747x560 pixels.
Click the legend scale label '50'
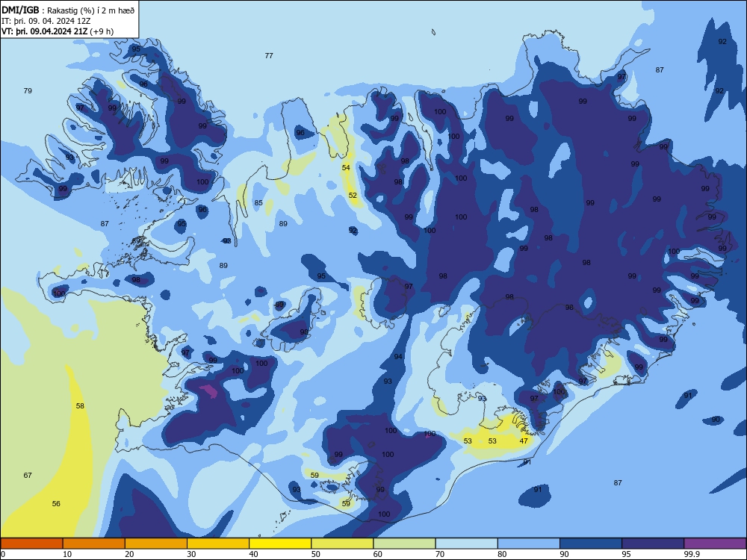click(x=315, y=554)
